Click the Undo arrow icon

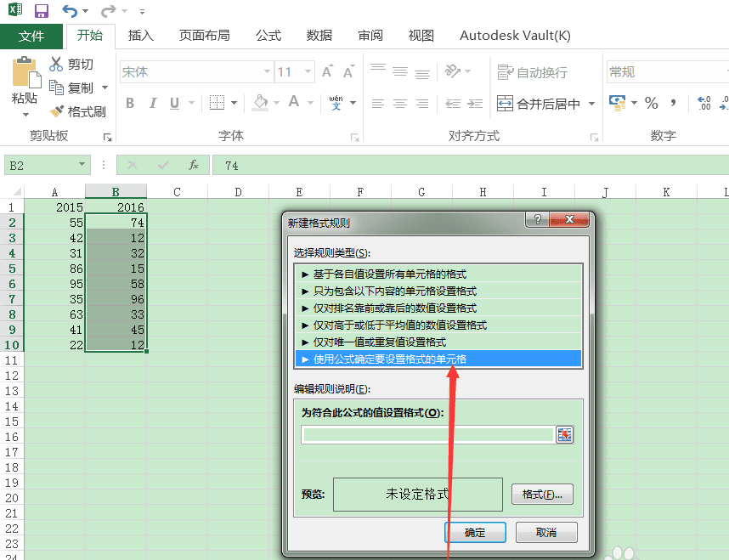tap(70, 11)
